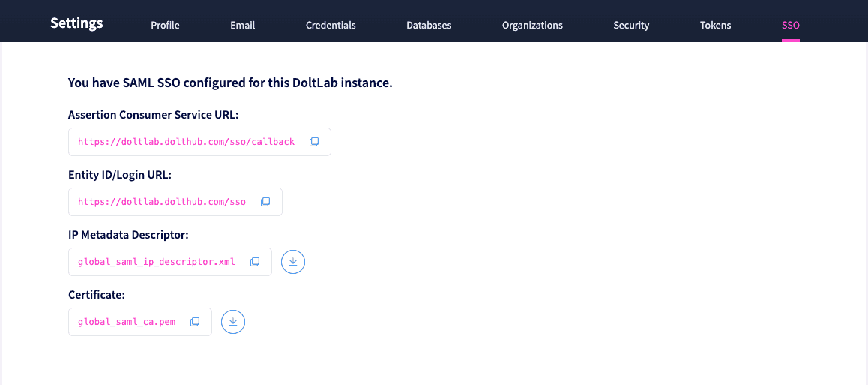Screen dimensions: 868x385
Task: Click global_saml_ca.pem filename text
Action: (127, 321)
